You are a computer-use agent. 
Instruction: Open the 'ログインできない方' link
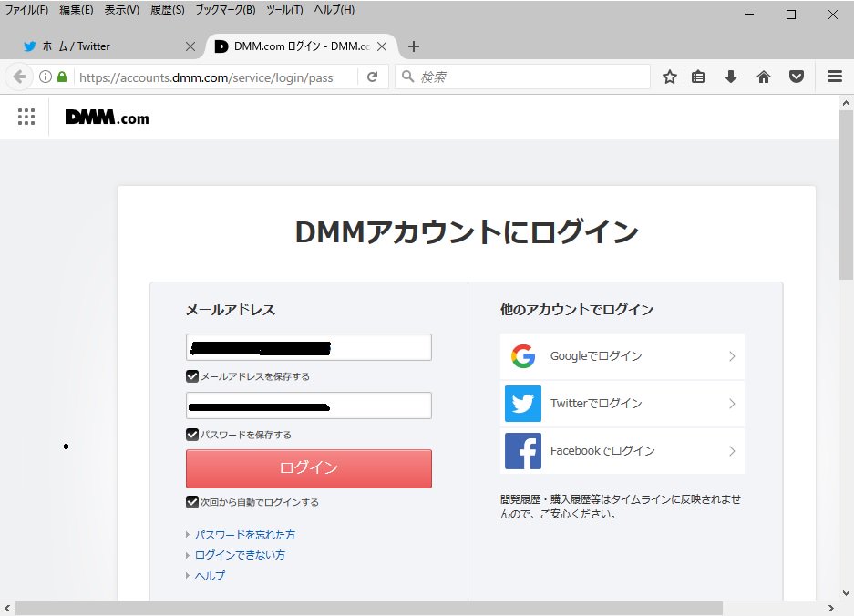[241, 555]
